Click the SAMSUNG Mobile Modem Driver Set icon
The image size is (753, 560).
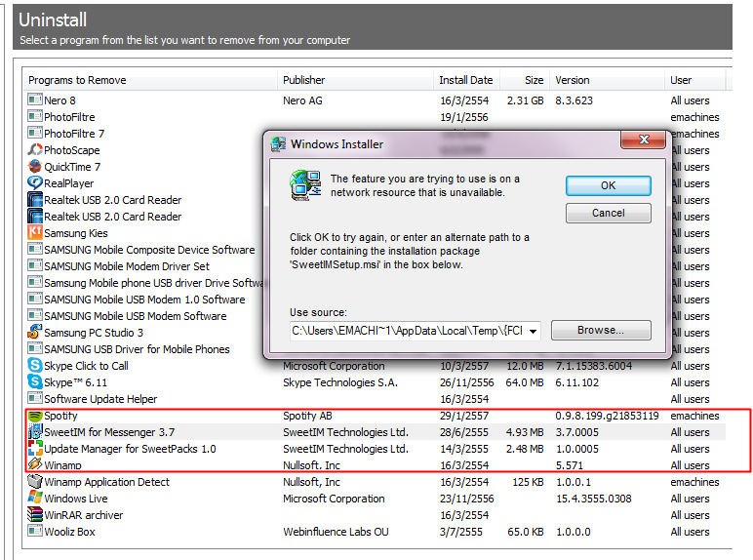(x=34, y=266)
